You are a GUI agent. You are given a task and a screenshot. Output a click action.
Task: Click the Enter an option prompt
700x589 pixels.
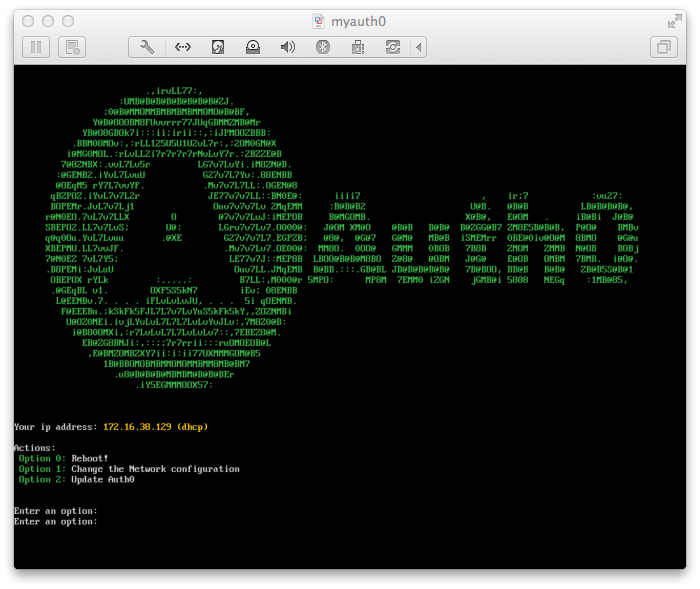56,521
